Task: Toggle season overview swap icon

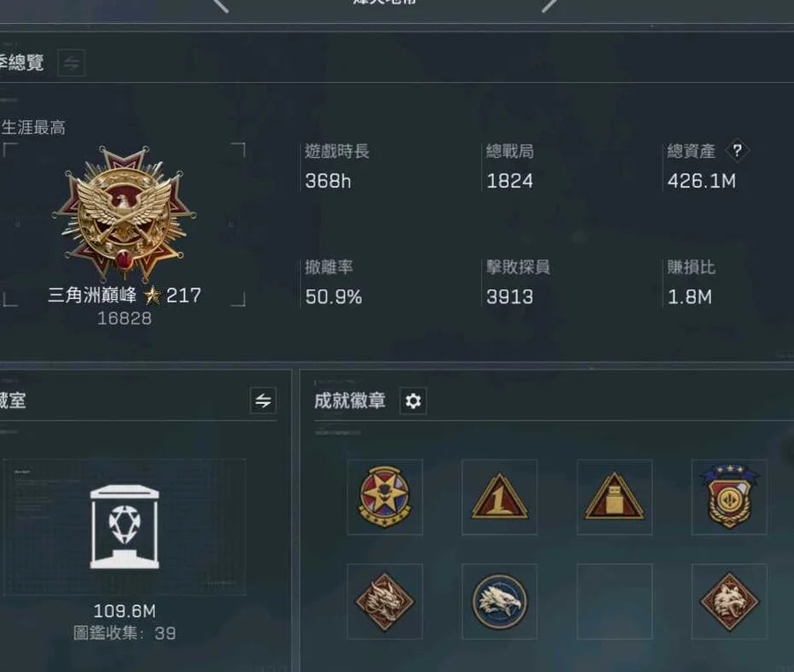Action: (71, 63)
